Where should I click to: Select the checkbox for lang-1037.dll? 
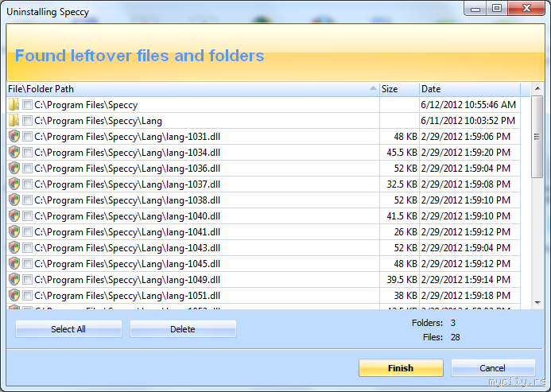tap(27, 184)
